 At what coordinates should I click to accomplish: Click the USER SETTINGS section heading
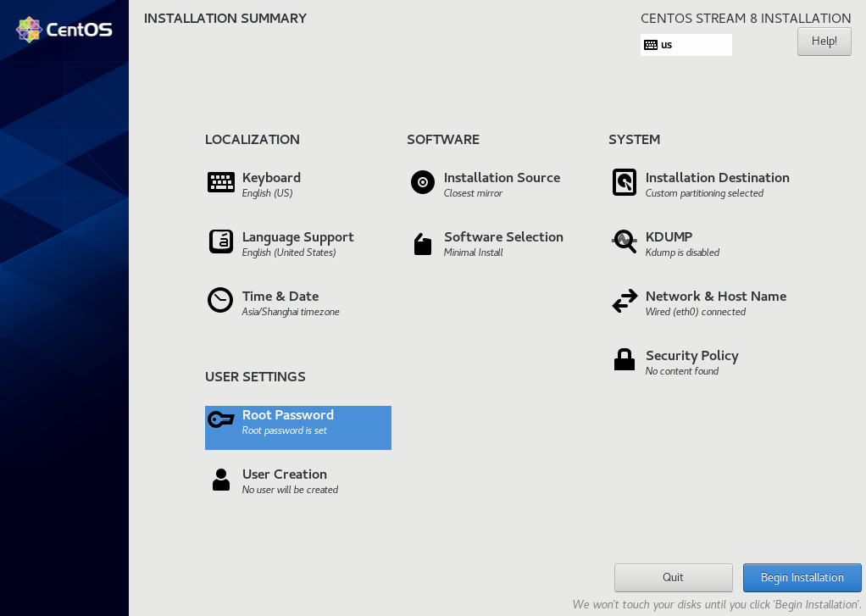(x=255, y=377)
